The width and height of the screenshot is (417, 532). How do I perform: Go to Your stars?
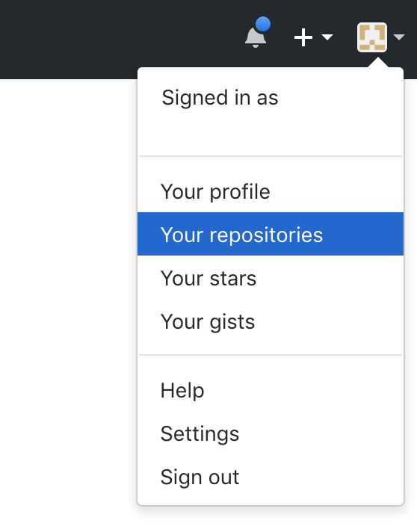(x=271, y=278)
